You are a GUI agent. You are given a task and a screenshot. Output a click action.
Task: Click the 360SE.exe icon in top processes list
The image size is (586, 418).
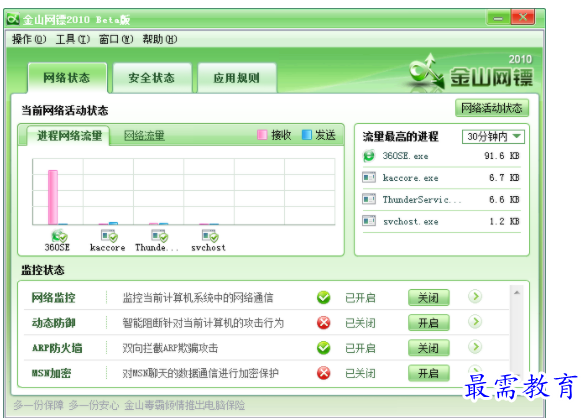tap(369, 156)
